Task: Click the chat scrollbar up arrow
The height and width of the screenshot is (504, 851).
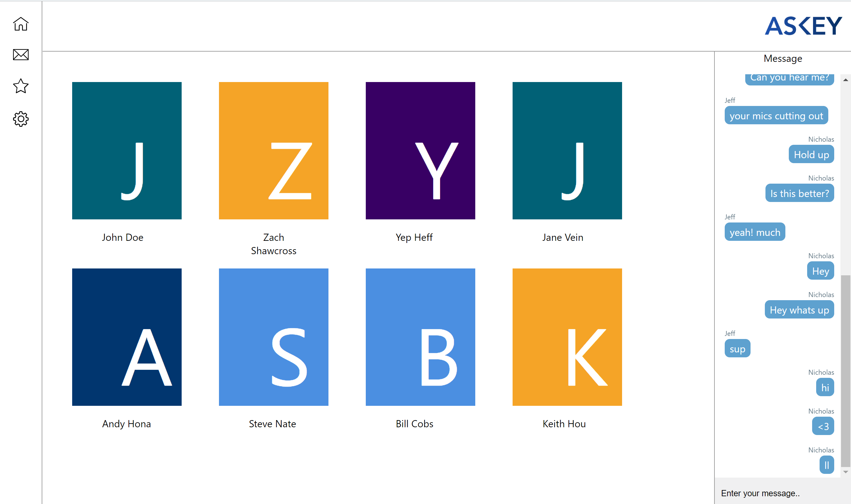Action: coord(846,80)
